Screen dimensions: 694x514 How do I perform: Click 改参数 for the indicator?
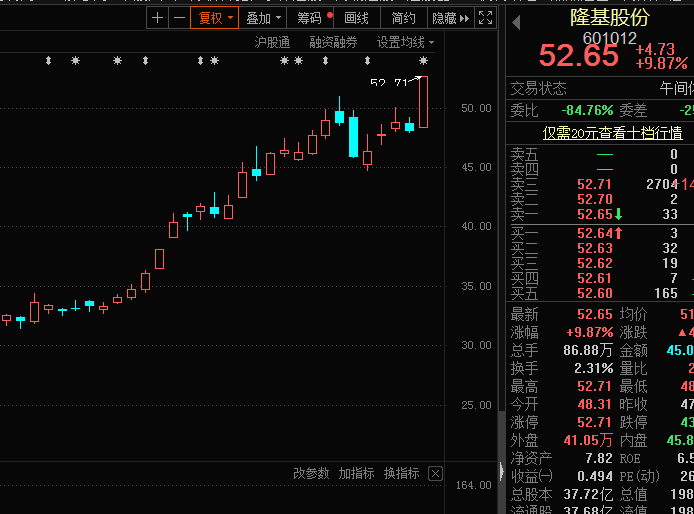coord(311,473)
